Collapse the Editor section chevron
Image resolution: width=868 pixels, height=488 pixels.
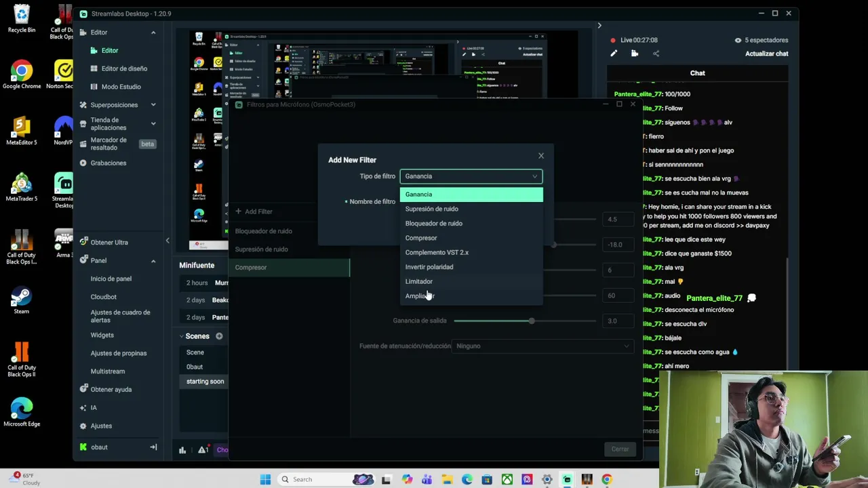click(x=153, y=33)
